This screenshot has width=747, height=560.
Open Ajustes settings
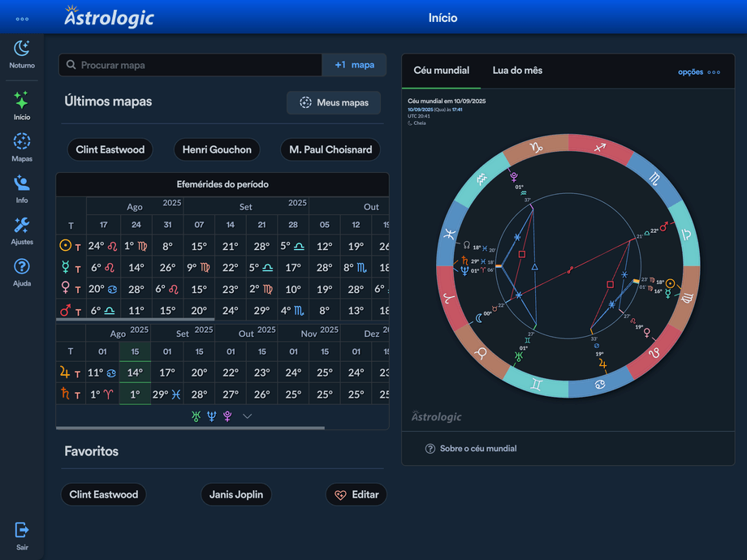tap(22, 231)
